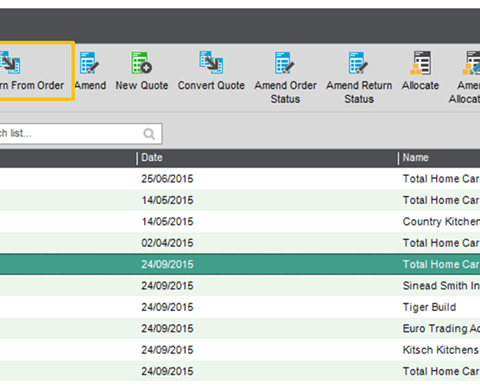Click the Tiger Build name cell
Image resolution: width=480 pixels, height=389 pixels.
[429, 307]
